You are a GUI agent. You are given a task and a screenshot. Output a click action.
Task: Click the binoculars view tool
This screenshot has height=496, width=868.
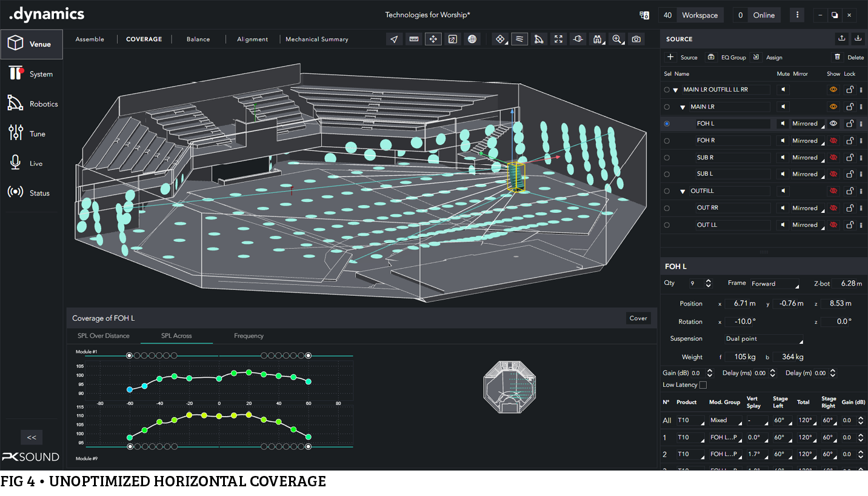pyautogui.click(x=597, y=39)
